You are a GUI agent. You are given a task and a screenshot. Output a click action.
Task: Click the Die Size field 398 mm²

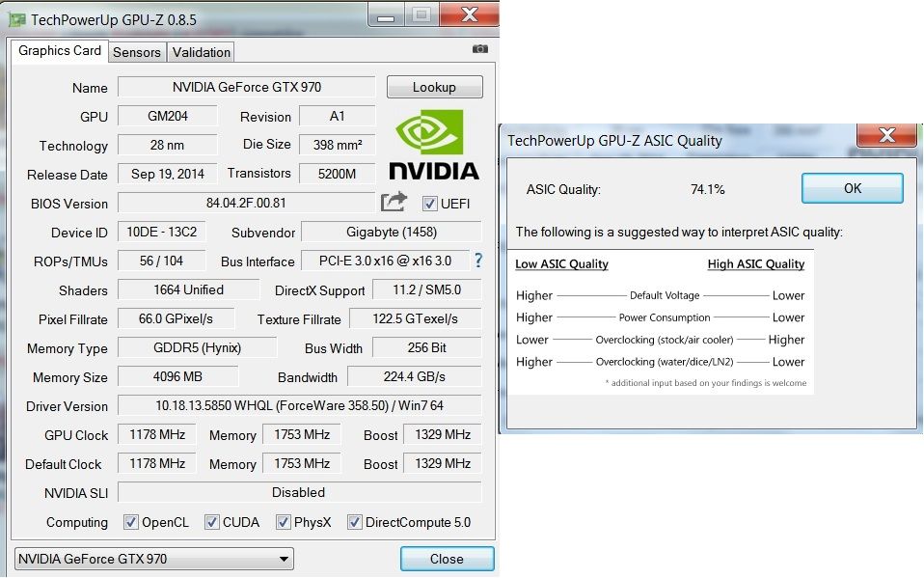[x=337, y=145]
